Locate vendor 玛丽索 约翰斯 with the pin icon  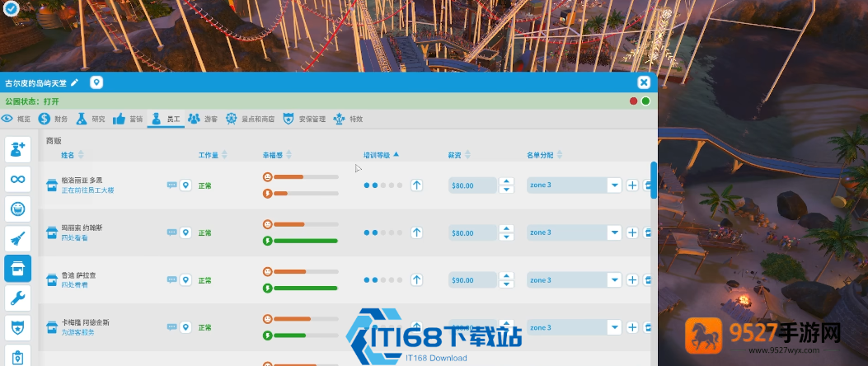click(x=185, y=232)
